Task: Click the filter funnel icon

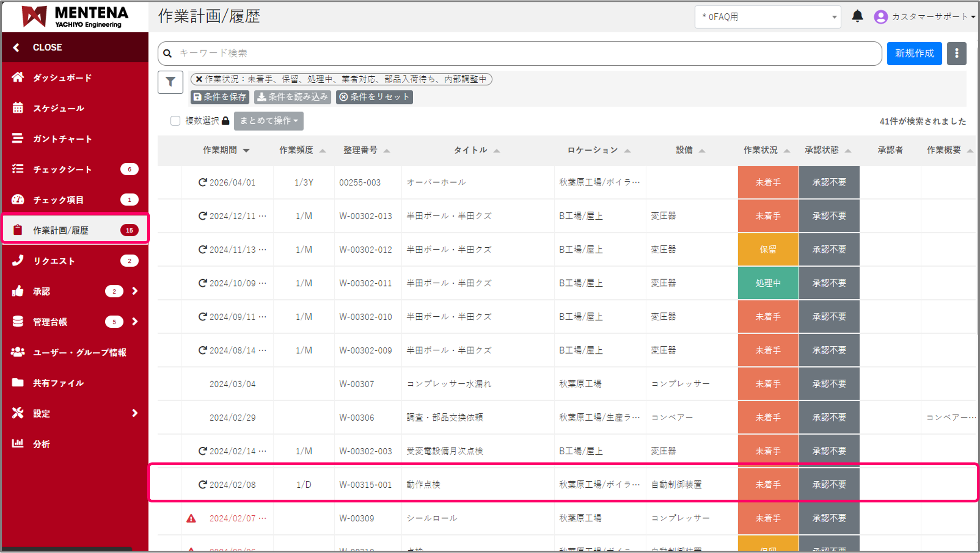Action: (x=170, y=82)
